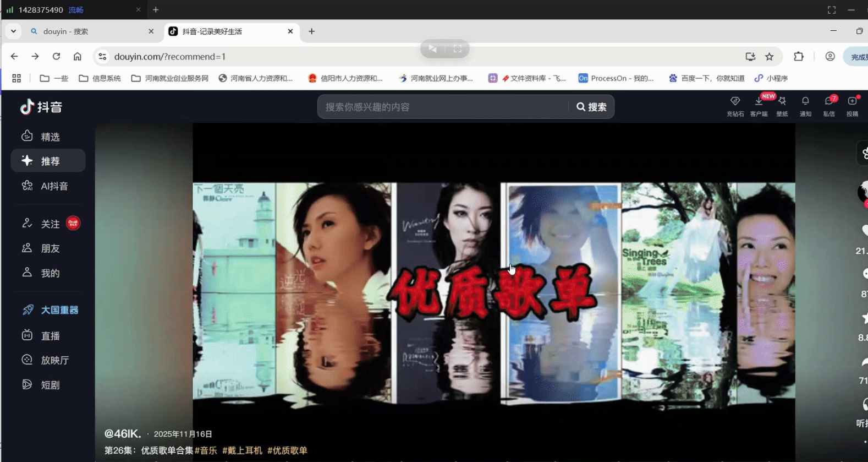Open the 充钻石 diamond recharge icon
Screen dimensions: 868x462
(x=735, y=106)
